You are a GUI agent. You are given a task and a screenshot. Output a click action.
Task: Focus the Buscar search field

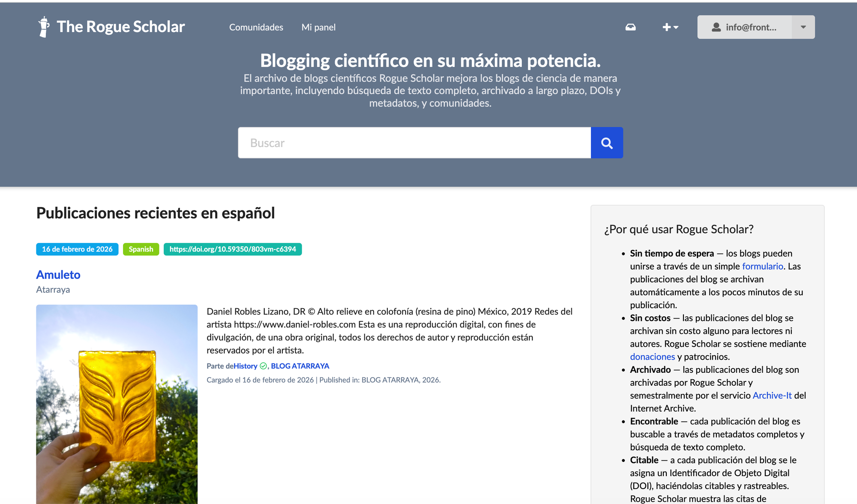point(414,143)
